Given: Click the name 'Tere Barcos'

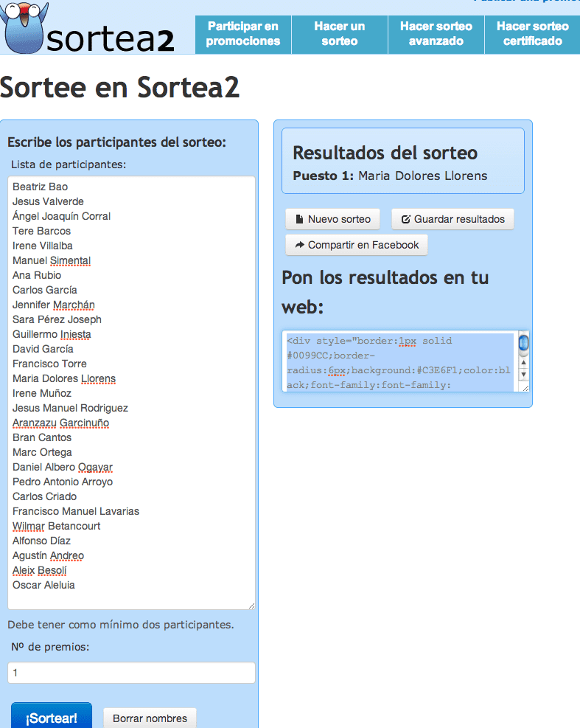Looking at the screenshot, I should 42,231.
